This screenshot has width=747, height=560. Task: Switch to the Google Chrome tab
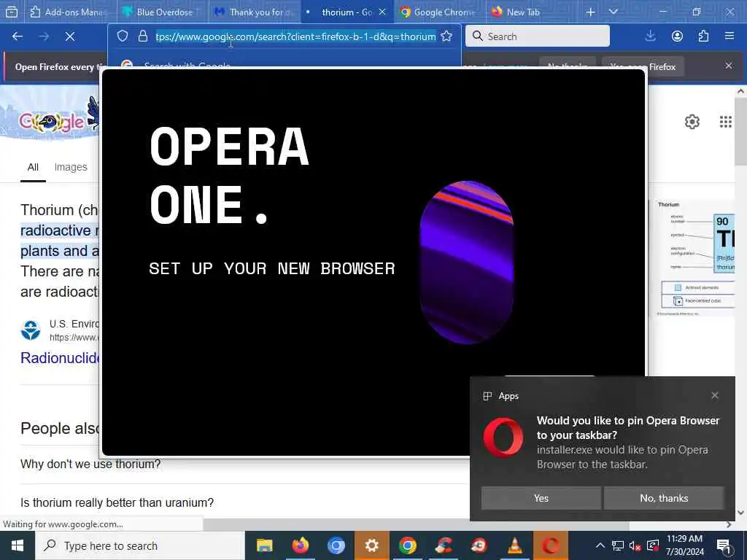[x=438, y=12]
